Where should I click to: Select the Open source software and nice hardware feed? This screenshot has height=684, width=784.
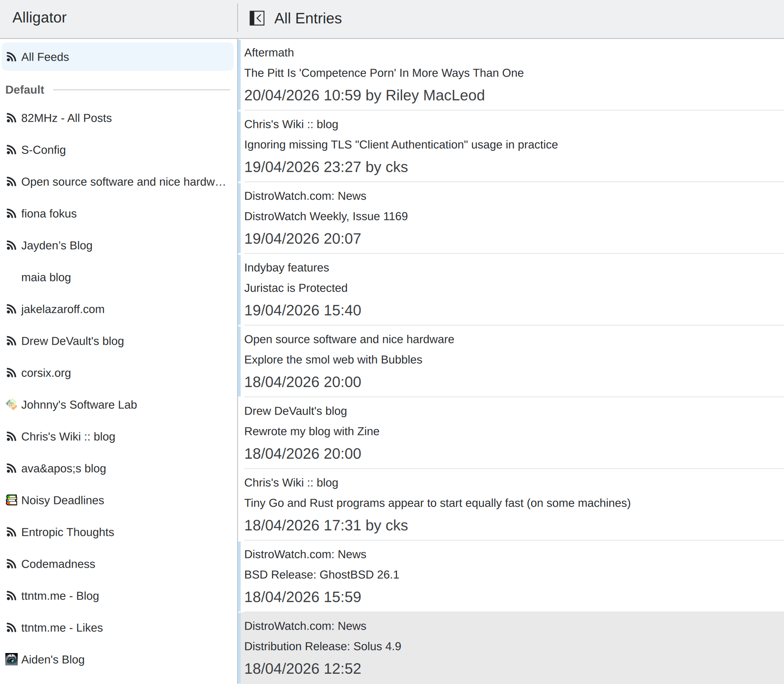pyautogui.click(x=118, y=182)
